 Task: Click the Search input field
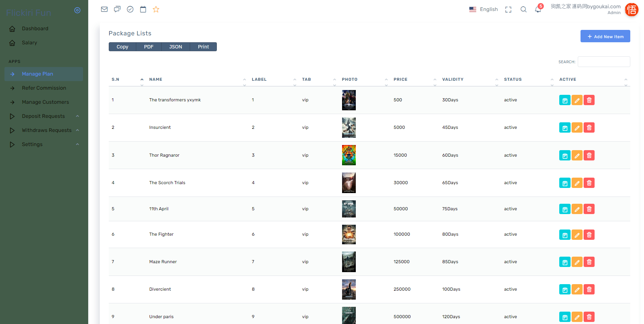tap(604, 62)
